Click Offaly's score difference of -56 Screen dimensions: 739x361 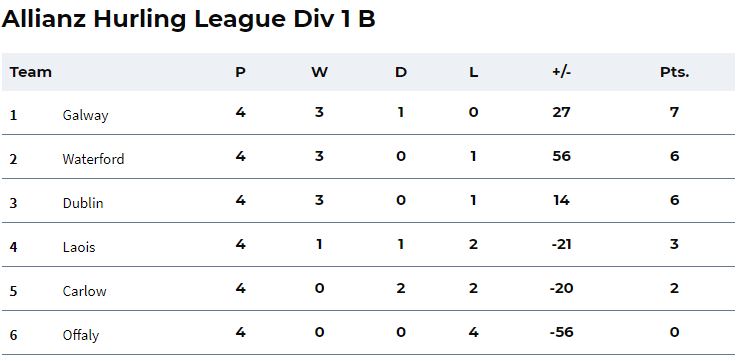[x=561, y=332]
